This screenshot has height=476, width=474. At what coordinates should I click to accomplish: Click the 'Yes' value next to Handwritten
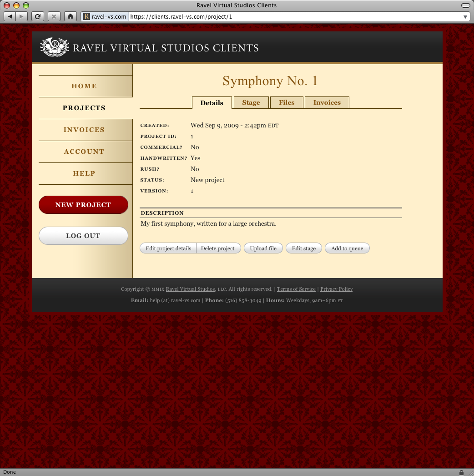pyautogui.click(x=195, y=158)
